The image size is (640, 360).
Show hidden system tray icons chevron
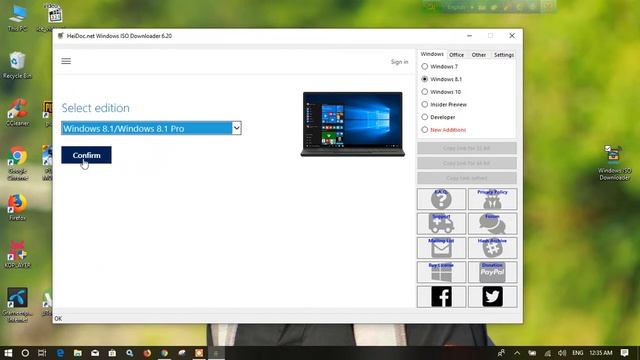click(517, 353)
